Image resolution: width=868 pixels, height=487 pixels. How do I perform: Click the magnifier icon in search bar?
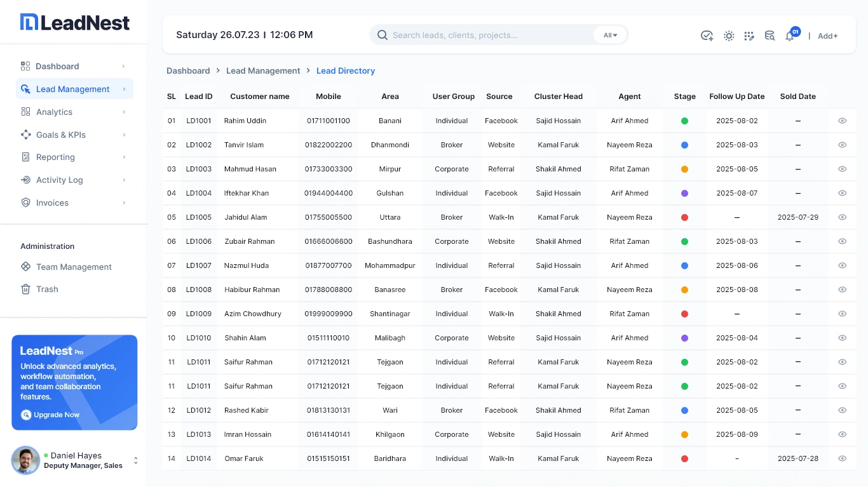click(x=383, y=35)
